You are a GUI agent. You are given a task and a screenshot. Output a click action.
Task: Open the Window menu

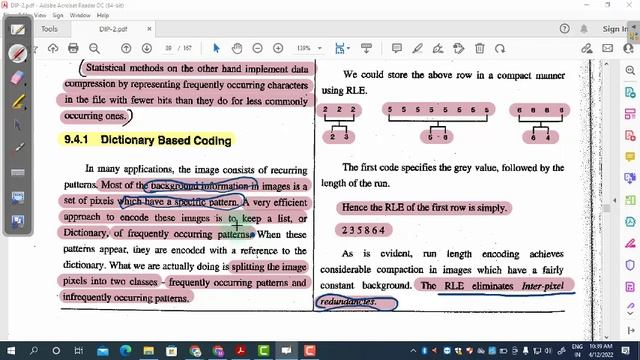80,15
